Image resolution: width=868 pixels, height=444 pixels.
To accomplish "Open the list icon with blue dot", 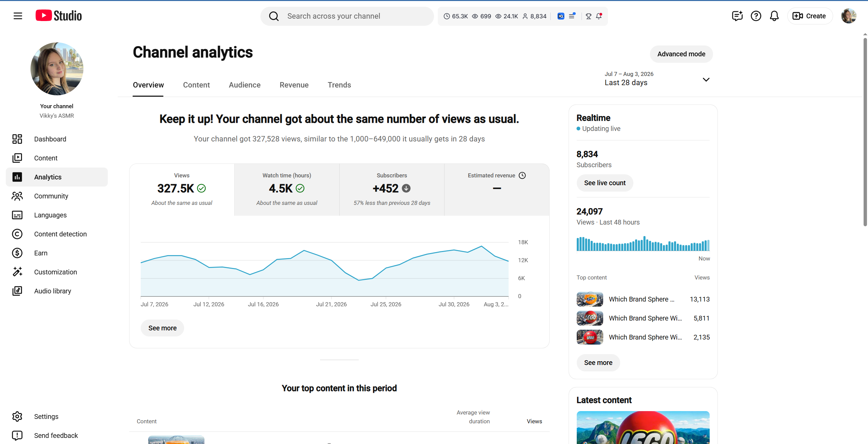I will (x=572, y=16).
